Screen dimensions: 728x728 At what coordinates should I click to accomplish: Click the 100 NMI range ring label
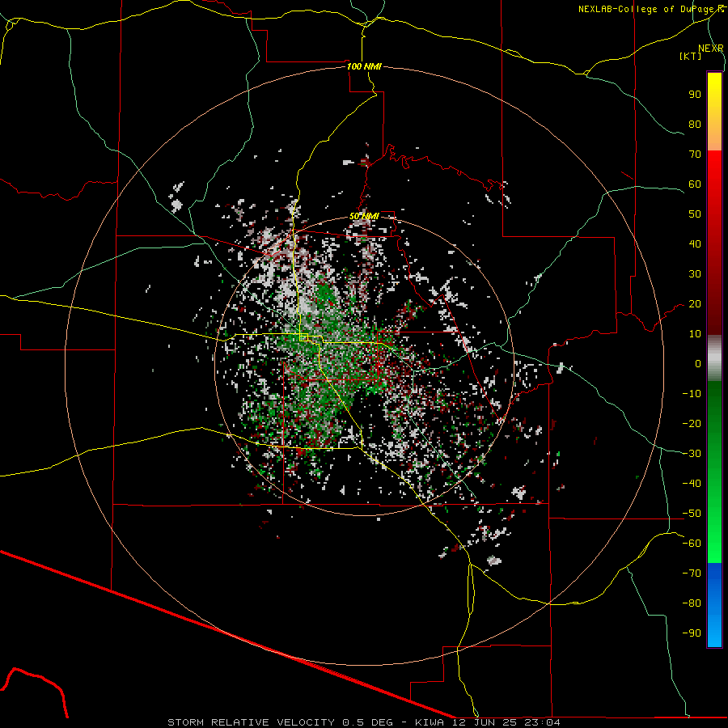pyautogui.click(x=364, y=66)
